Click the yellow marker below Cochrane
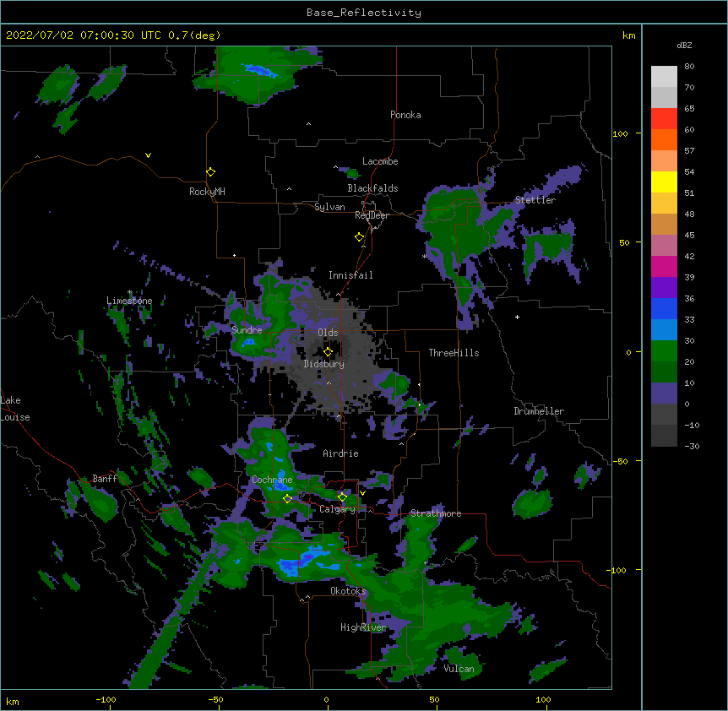Viewport: 728px width, 711px height. click(287, 499)
